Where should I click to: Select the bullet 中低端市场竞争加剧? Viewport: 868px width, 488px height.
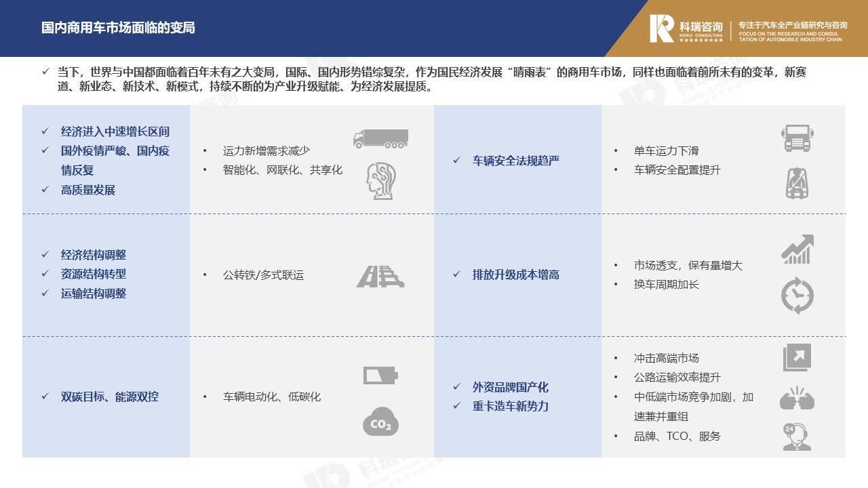coord(694,407)
